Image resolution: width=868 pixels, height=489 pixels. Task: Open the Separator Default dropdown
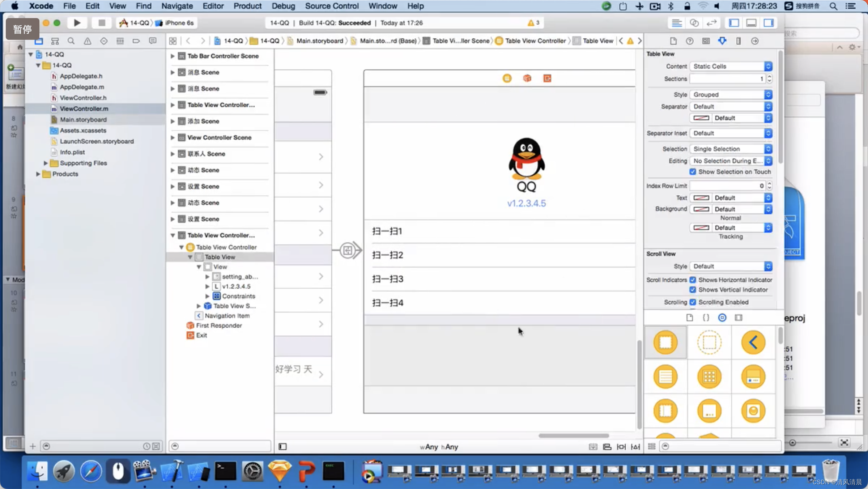(731, 106)
